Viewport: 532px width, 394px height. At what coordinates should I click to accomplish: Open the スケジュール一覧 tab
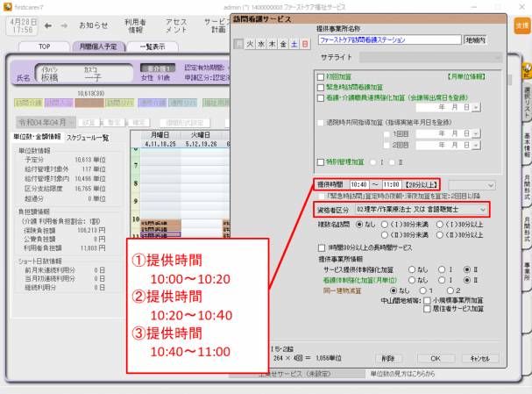pos(88,138)
